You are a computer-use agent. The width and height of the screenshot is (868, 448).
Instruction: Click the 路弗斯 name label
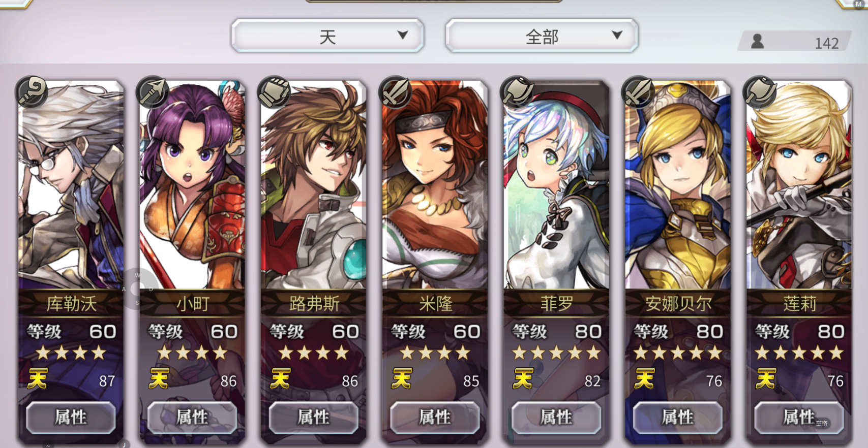(x=314, y=304)
